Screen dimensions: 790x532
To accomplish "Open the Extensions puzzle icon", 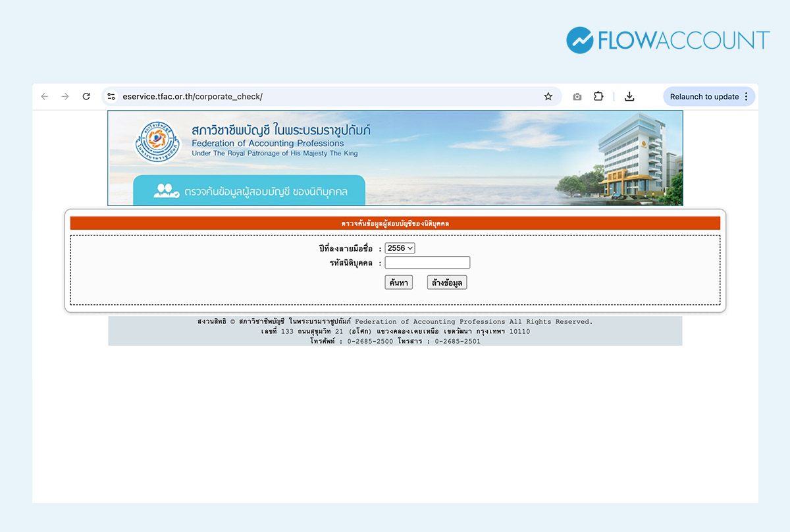I will 598,96.
